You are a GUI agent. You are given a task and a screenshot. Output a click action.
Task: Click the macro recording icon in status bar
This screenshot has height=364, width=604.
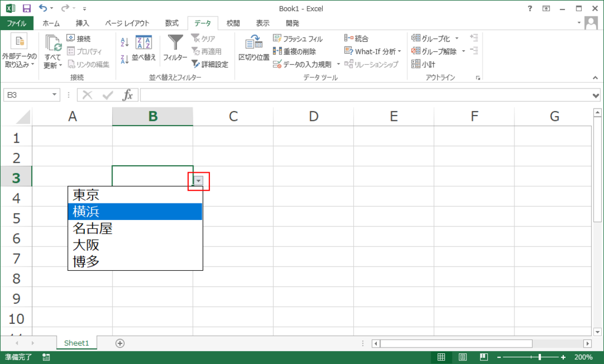coord(45,356)
